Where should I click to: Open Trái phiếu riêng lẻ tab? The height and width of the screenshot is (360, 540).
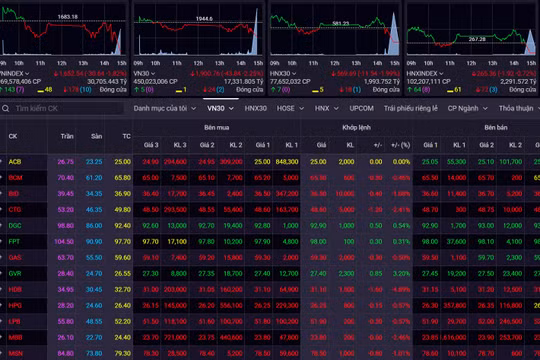(411, 109)
